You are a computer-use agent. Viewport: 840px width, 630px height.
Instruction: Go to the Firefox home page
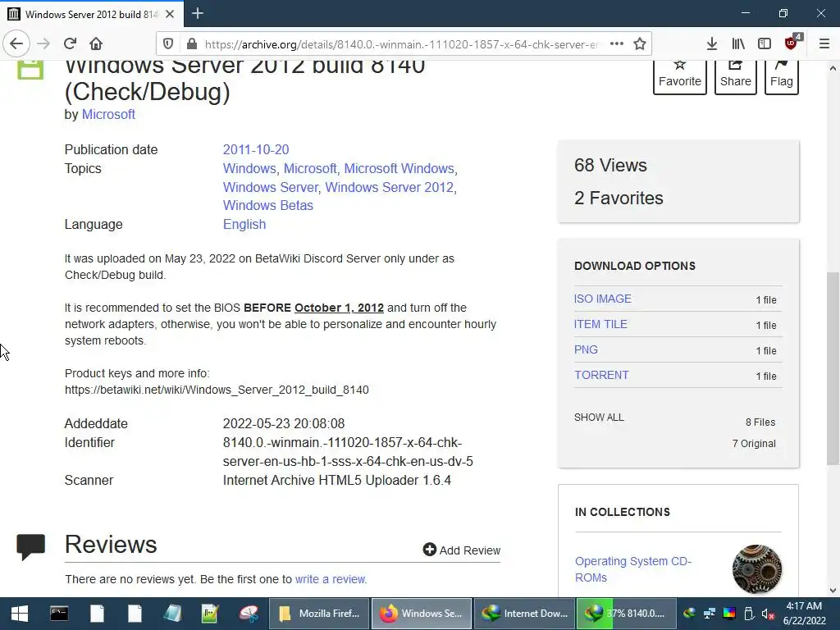pos(96,43)
